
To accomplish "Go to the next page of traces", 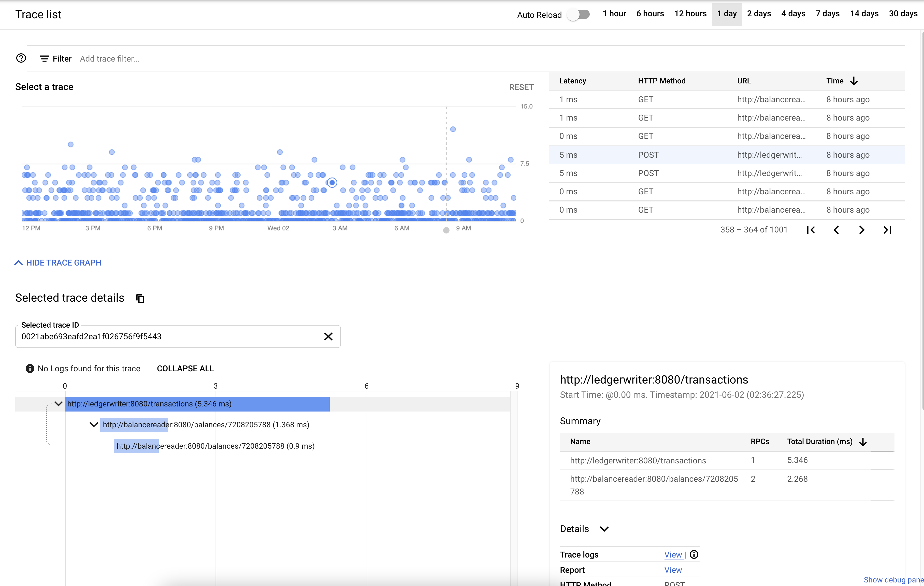I will pos(862,230).
